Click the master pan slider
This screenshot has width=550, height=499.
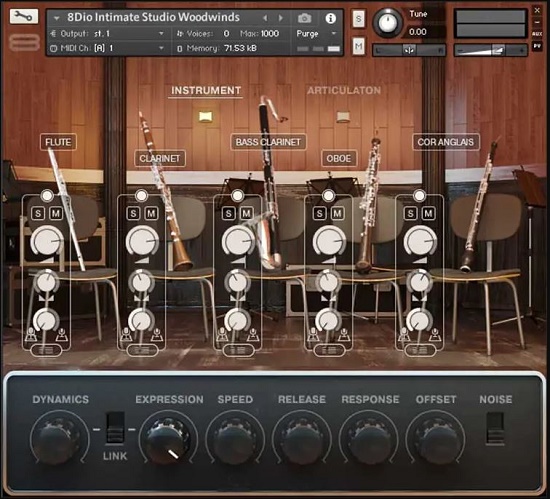click(x=409, y=50)
